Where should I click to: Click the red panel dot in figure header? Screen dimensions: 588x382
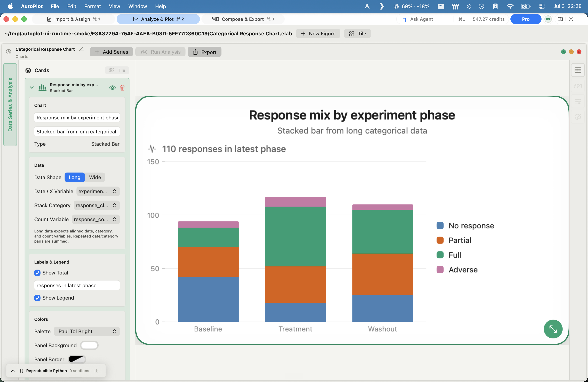pyautogui.click(x=579, y=52)
